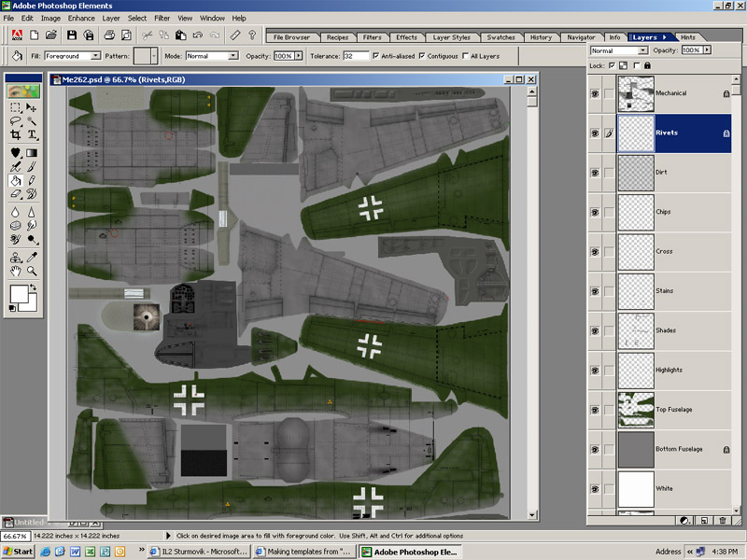
Task: Click the foreground color swatch
Action: [x=19, y=294]
